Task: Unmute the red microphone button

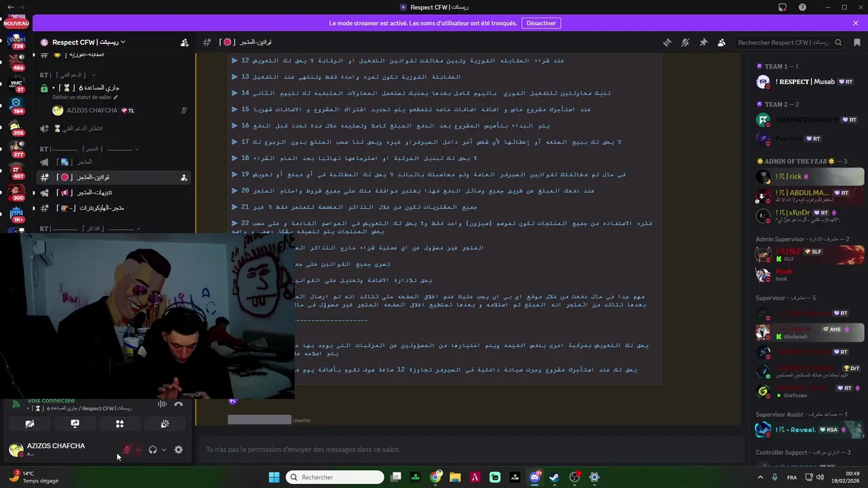Action: coord(127,449)
